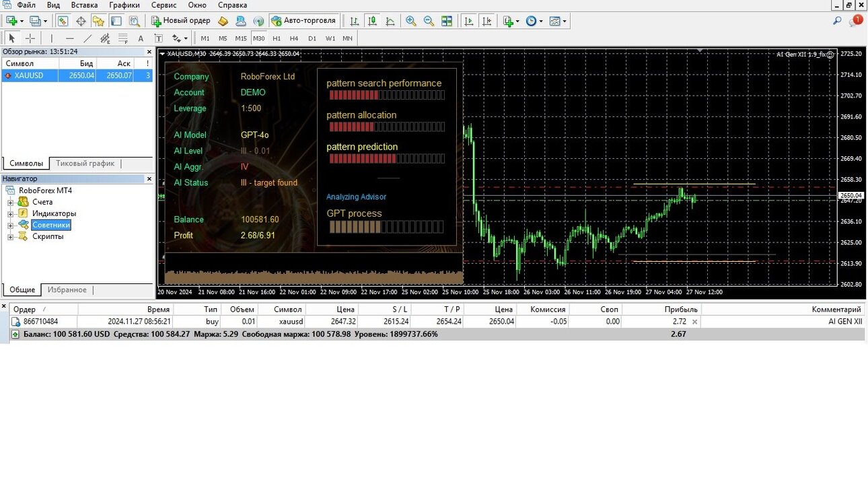Open the new chart dropdown arrow
The image size is (868, 488).
22,21
